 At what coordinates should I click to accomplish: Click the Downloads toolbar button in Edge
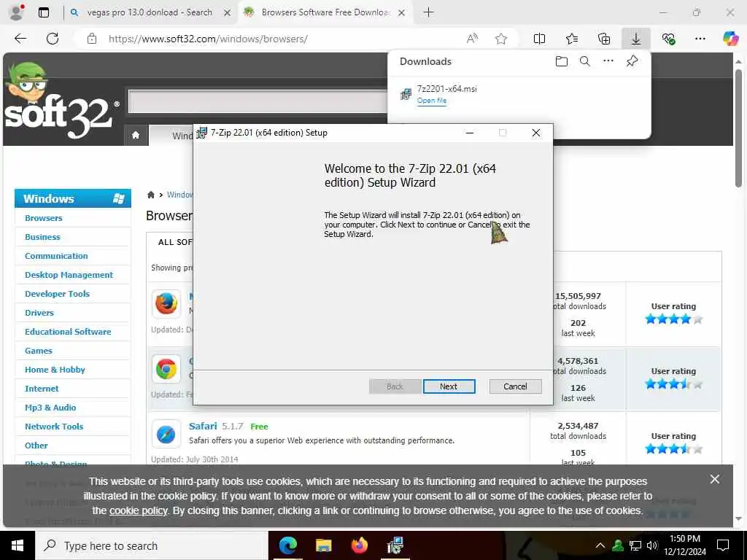pyautogui.click(x=635, y=39)
